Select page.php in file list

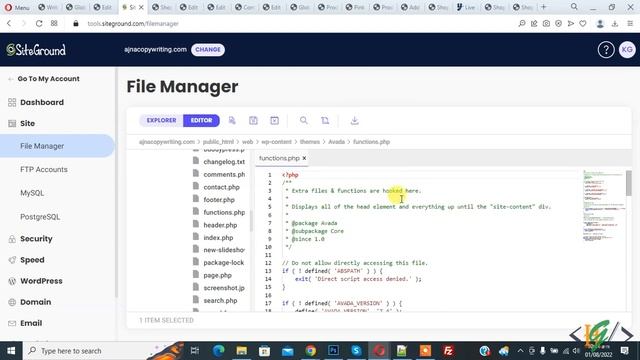coord(217,275)
